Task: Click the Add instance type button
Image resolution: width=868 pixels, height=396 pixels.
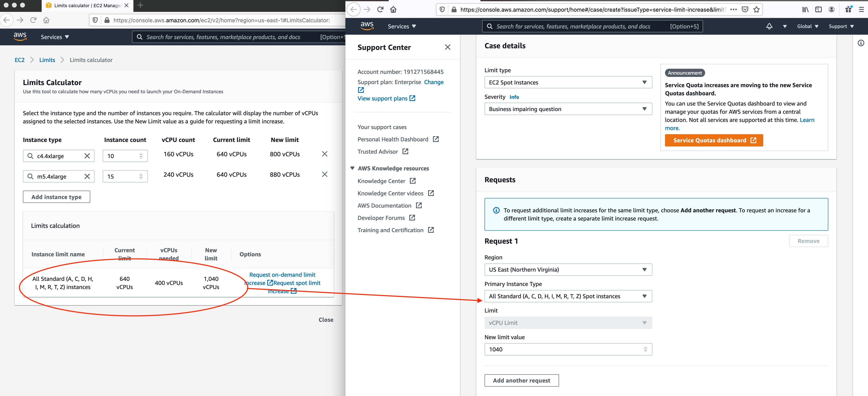Action: pyautogui.click(x=56, y=197)
